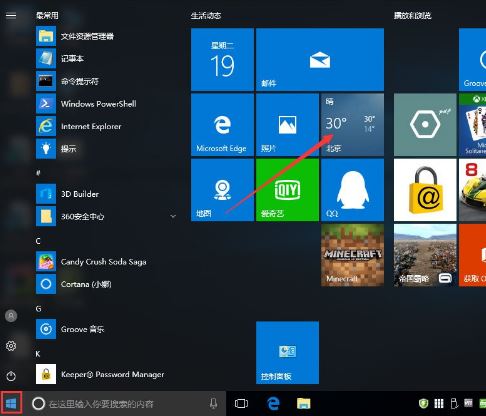Open Task View on the taskbar
The width and height of the screenshot is (486, 416).
[241, 404]
